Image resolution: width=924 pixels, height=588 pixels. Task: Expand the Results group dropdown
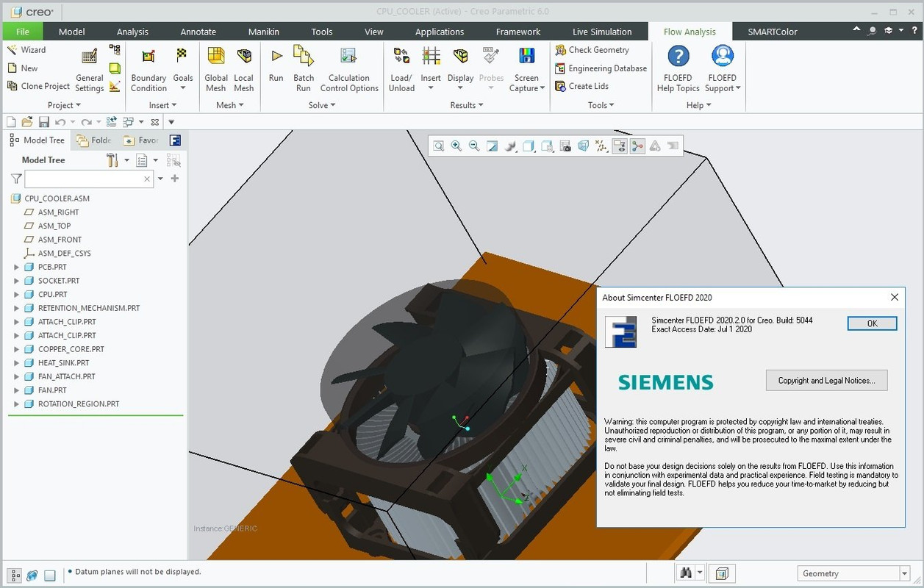(x=467, y=105)
